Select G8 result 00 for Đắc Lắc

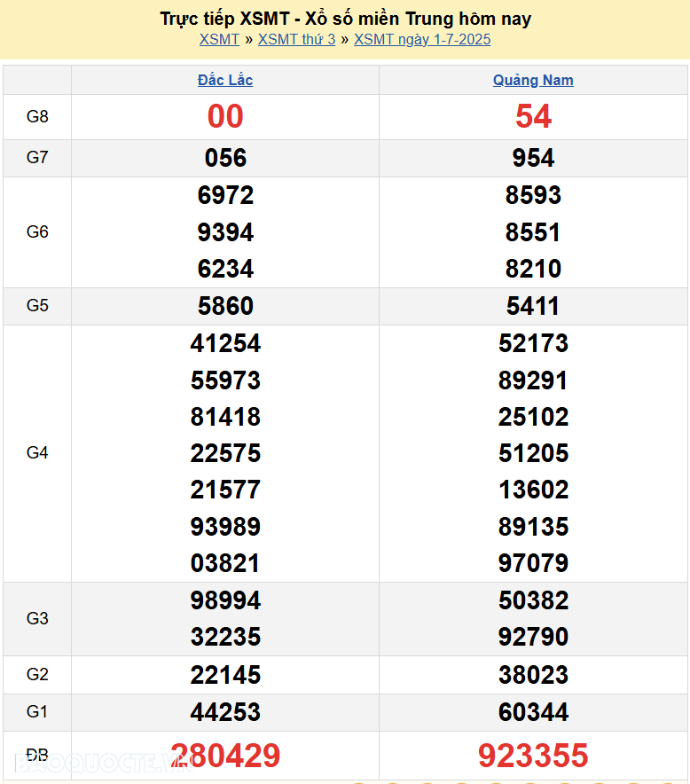point(225,116)
